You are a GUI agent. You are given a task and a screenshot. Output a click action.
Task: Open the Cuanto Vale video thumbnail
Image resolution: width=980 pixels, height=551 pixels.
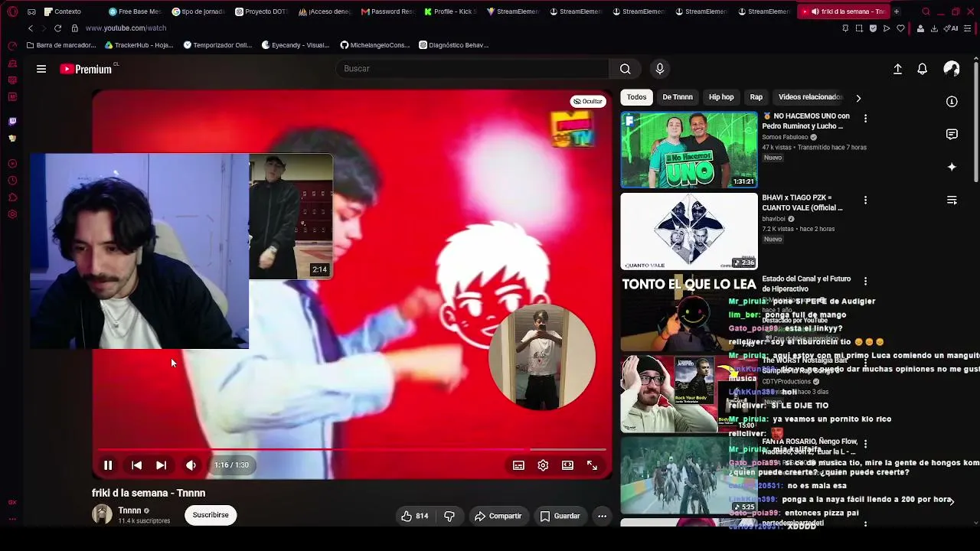tap(689, 231)
